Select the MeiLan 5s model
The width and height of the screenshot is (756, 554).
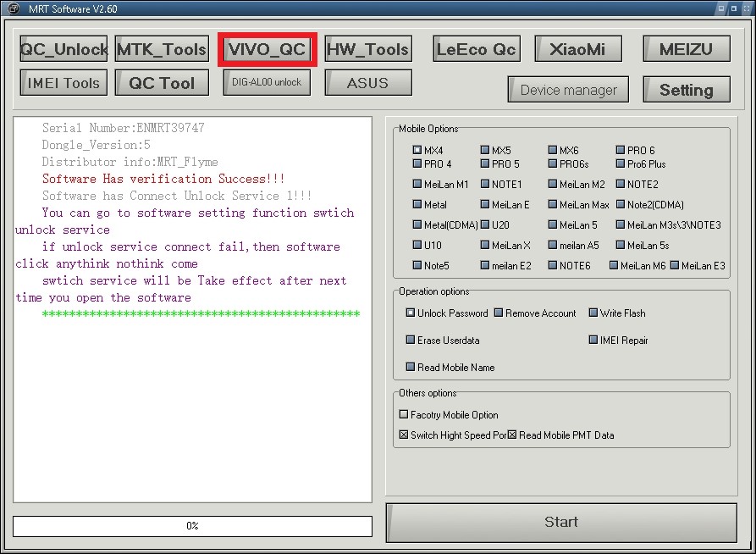point(621,245)
